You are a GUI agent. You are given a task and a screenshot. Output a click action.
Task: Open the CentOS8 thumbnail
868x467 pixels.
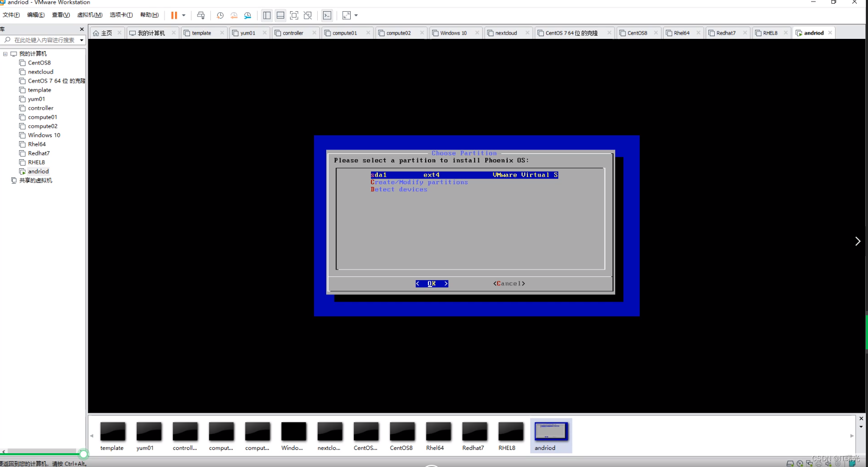click(x=402, y=436)
